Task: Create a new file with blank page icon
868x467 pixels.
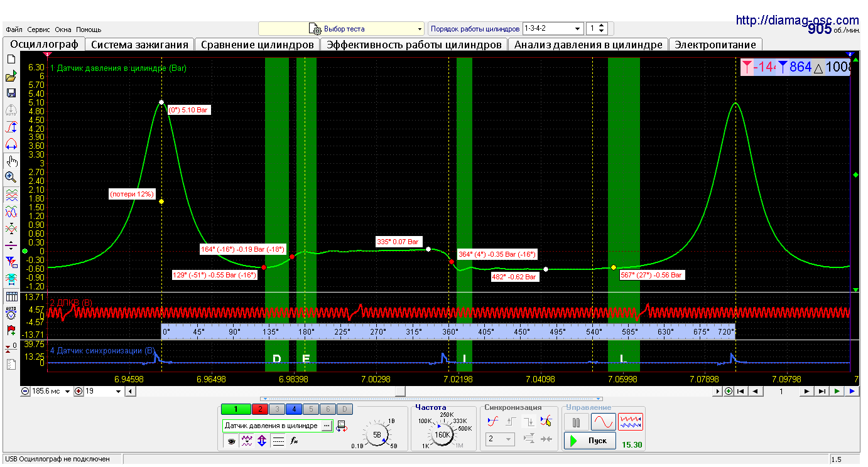Action: pyautogui.click(x=11, y=59)
